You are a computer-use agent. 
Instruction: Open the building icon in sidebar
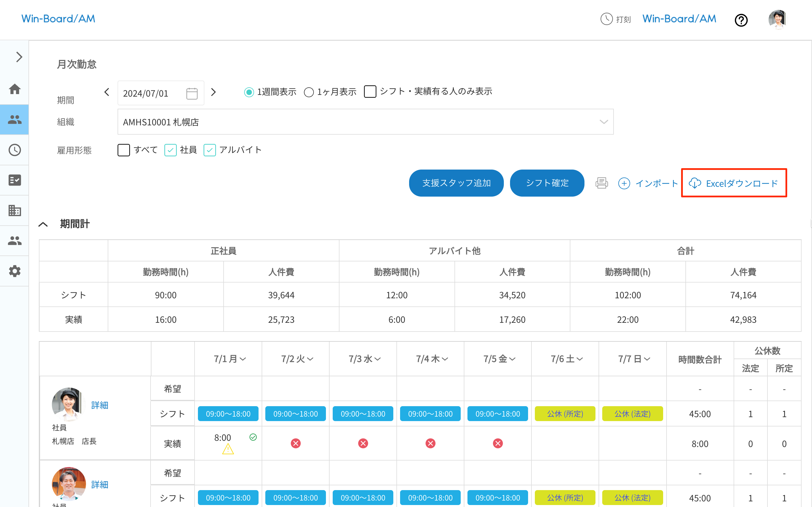click(x=14, y=211)
